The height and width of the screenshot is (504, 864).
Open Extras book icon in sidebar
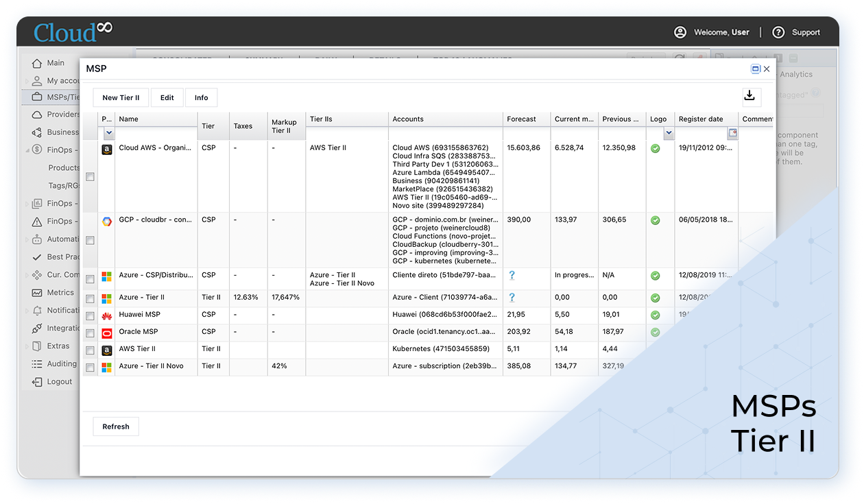point(37,346)
